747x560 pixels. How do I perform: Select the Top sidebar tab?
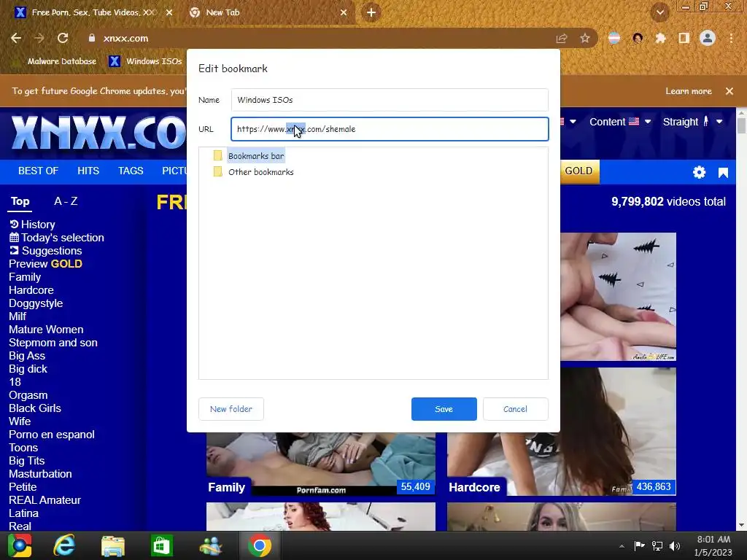[20, 201]
